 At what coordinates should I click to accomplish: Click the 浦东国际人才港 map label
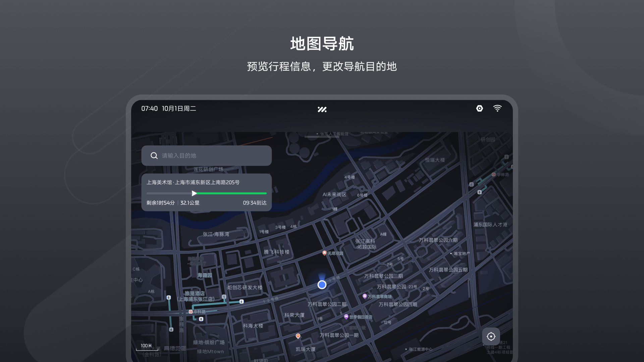(x=490, y=225)
